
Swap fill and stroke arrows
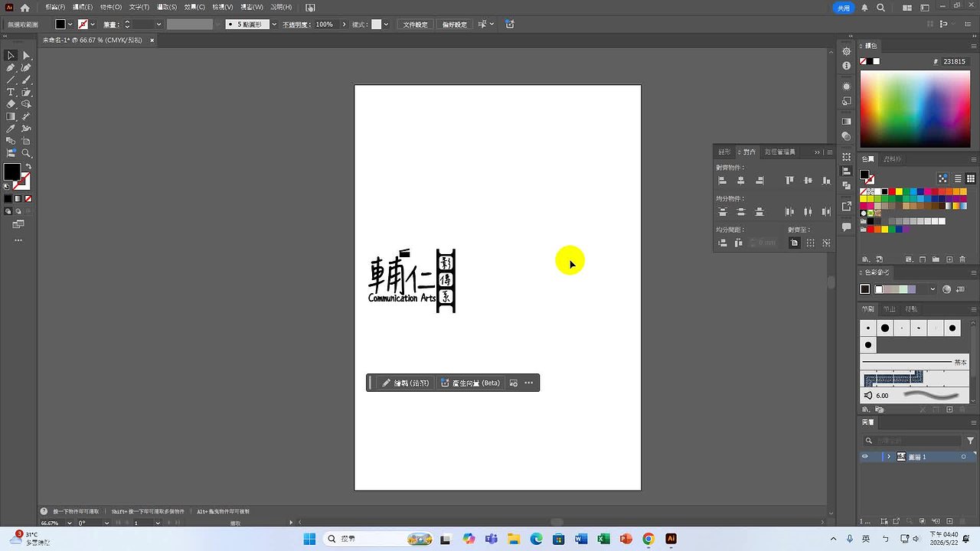28,167
